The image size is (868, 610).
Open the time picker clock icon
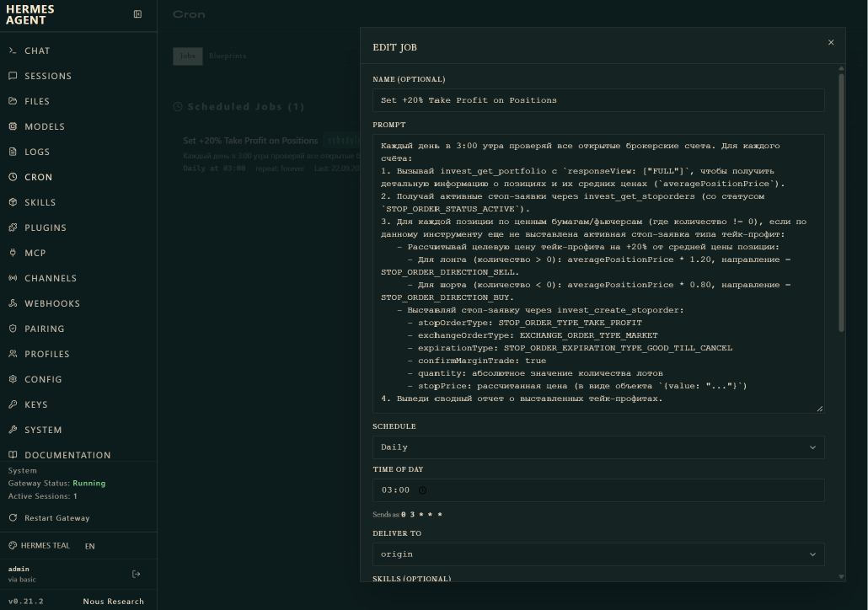[422, 490]
